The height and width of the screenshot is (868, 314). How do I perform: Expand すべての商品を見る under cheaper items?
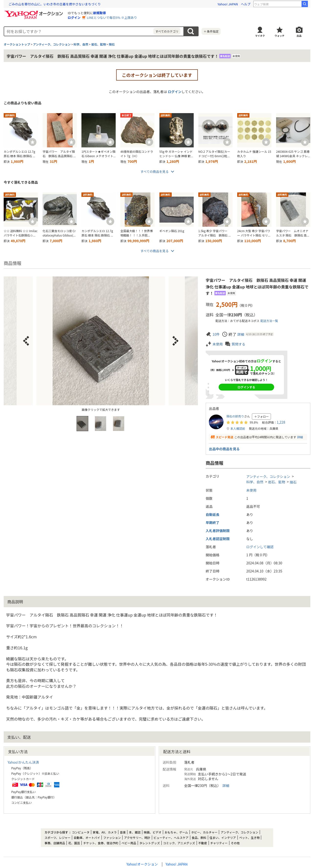157,171
